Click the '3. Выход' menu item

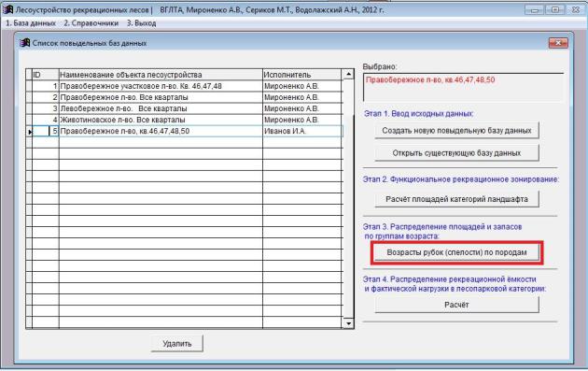coord(141,23)
